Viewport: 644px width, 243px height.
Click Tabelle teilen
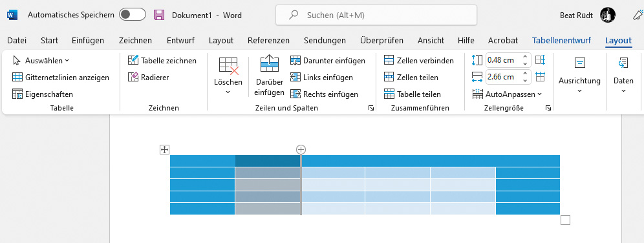pos(412,94)
